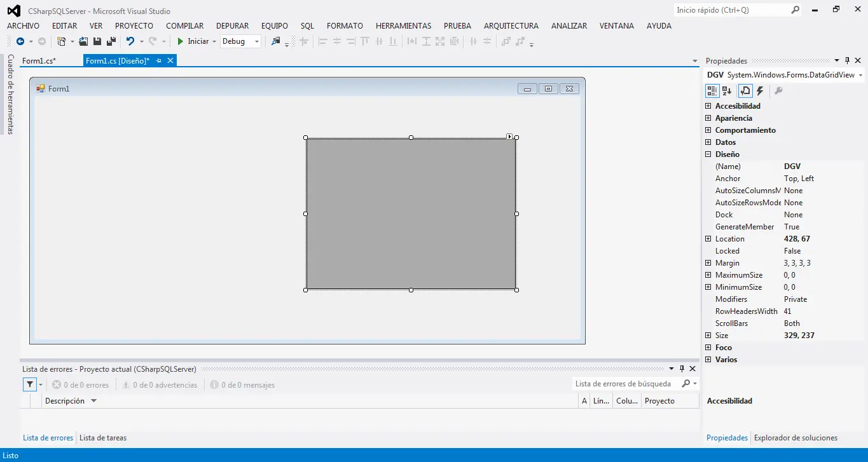Click the Inicio rápido search box
This screenshot has height=462, width=868.
point(731,10)
